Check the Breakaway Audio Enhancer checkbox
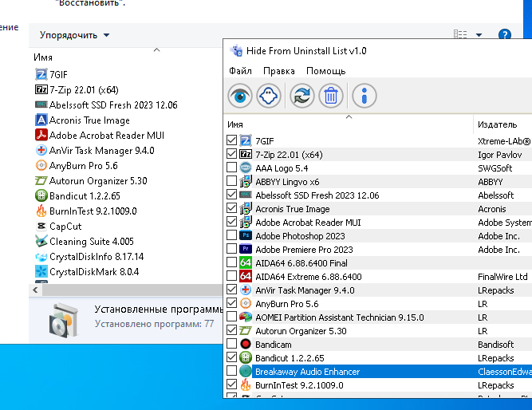This screenshot has height=410, width=532. click(x=232, y=371)
